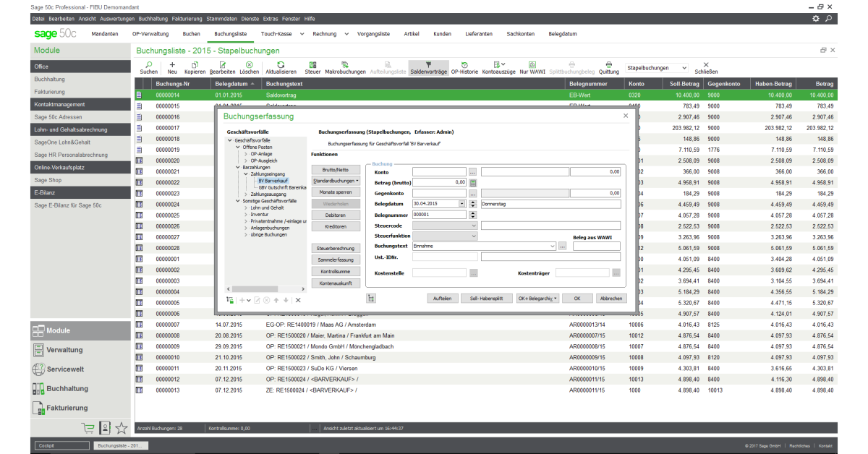This screenshot has height=454, width=868.
Task: Open the Steuer toolbar icon
Action: click(x=312, y=64)
